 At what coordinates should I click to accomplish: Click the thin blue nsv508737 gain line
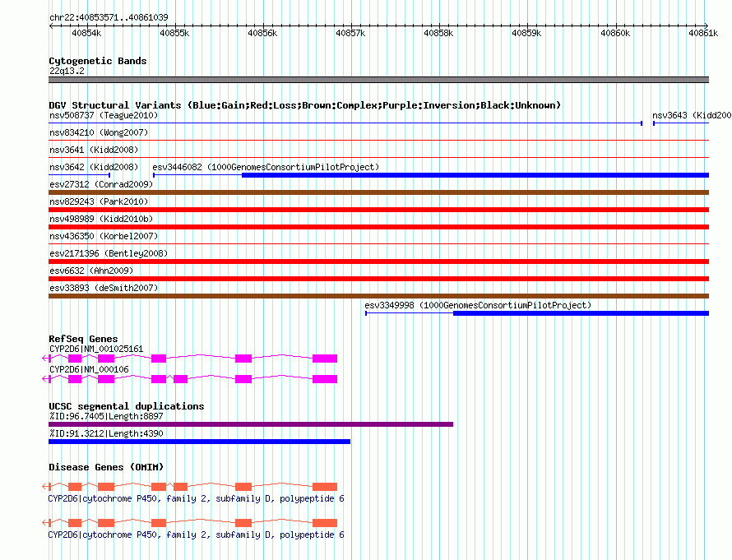point(345,123)
